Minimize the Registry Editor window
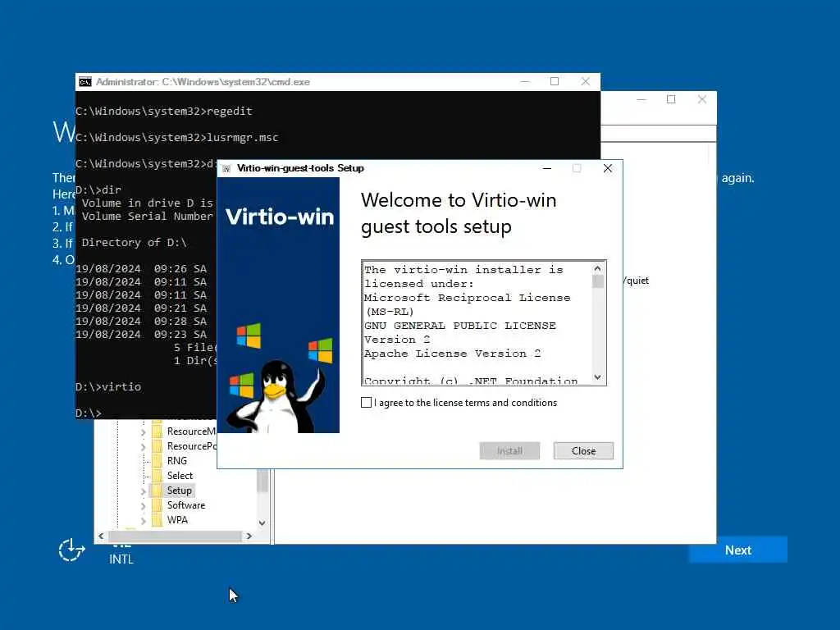 (641, 99)
